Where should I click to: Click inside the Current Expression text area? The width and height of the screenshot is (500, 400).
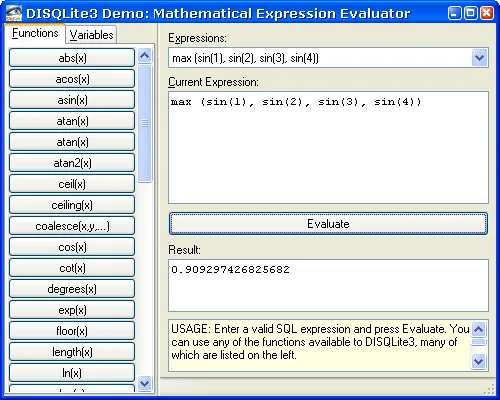(328, 147)
